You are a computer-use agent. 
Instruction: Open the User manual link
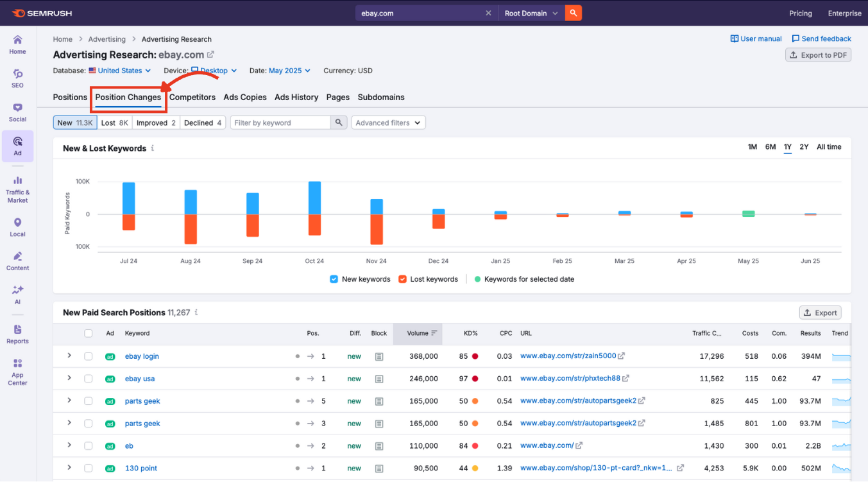(x=756, y=39)
